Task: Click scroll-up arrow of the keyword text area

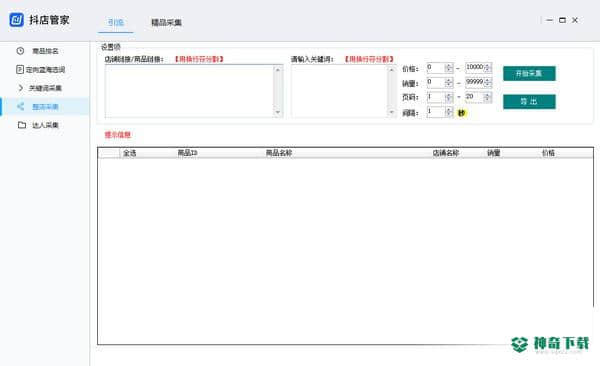Action: (391, 69)
